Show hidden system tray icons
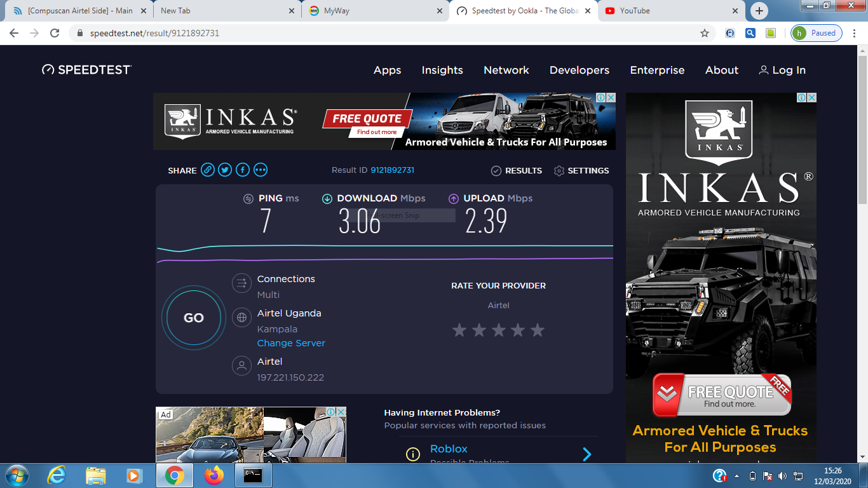 pyautogui.click(x=737, y=476)
